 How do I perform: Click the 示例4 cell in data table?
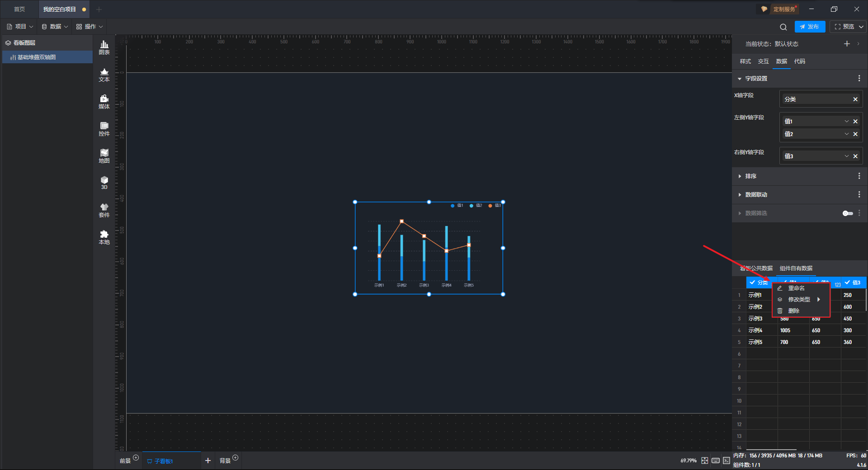[762, 330]
